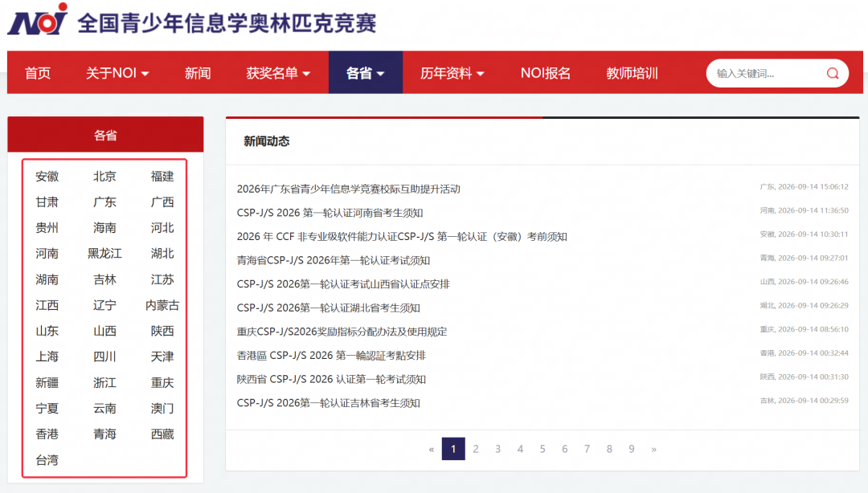The height and width of the screenshot is (493, 868).
Task: Go to 内蒙古 province page
Action: tap(162, 305)
